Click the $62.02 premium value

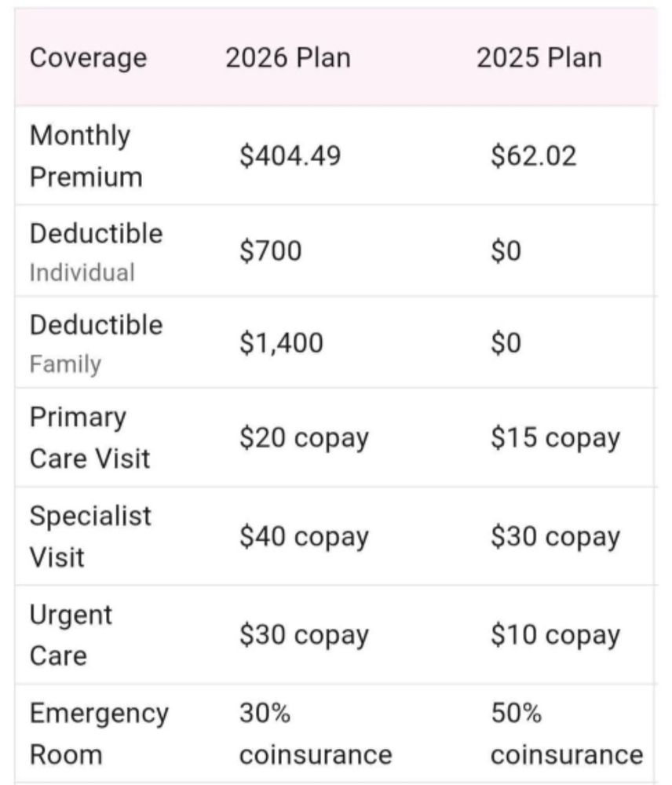(x=533, y=155)
